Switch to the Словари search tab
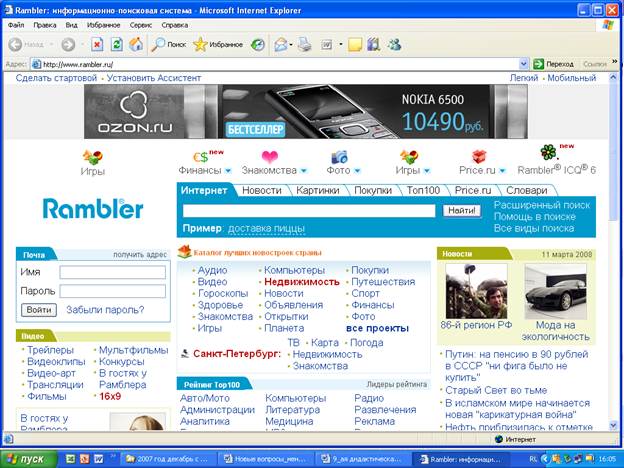This screenshot has height=468, width=624. [526, 191]
